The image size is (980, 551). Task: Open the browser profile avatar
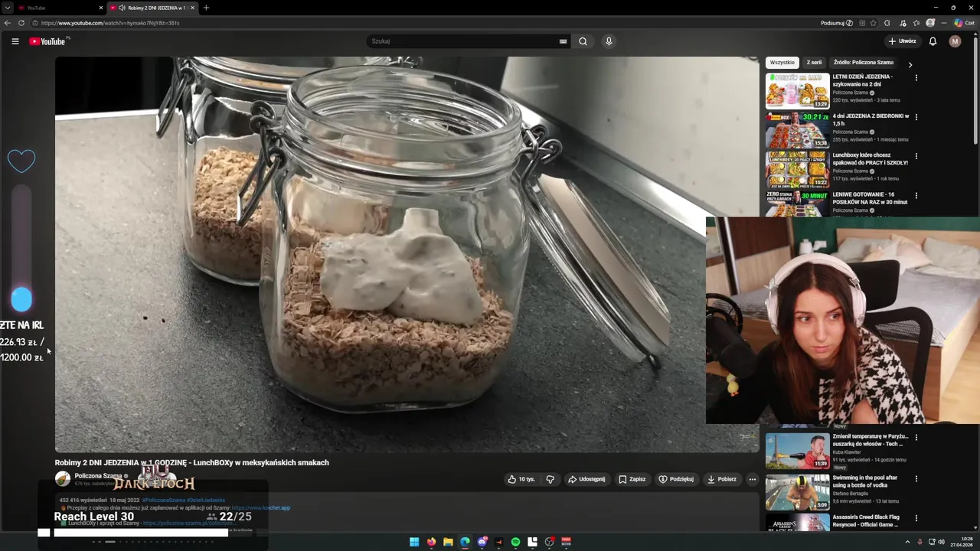click(x=930, y=23)
